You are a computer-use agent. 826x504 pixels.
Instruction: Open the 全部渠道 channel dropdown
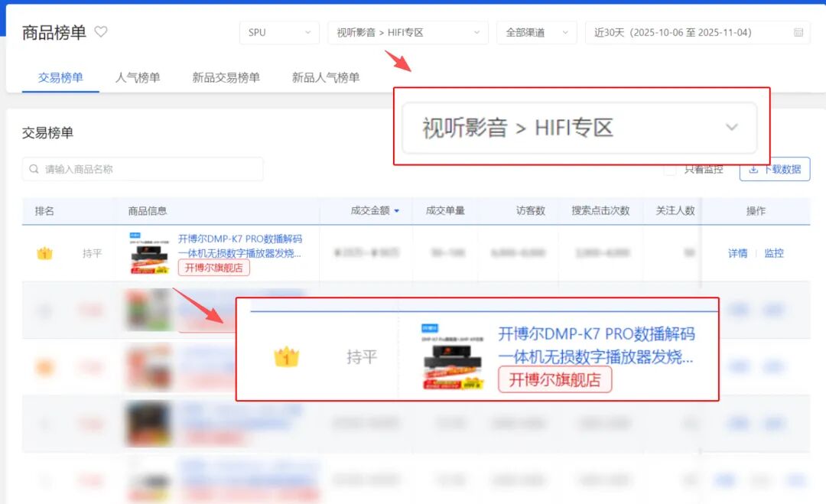pos(536,33)
